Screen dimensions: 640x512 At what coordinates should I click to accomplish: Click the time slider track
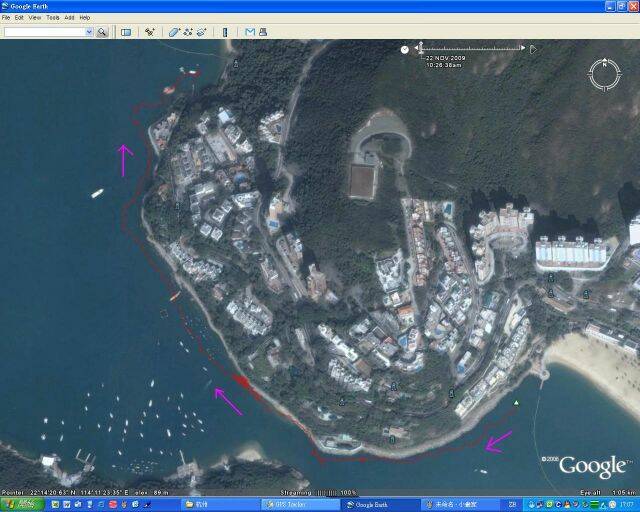(x=472, y=48)
